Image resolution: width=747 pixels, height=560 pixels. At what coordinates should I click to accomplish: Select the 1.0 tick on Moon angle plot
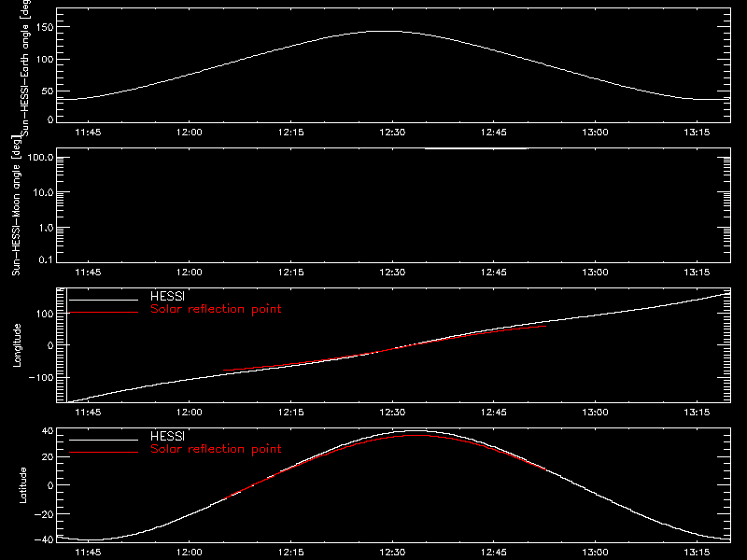46,228
